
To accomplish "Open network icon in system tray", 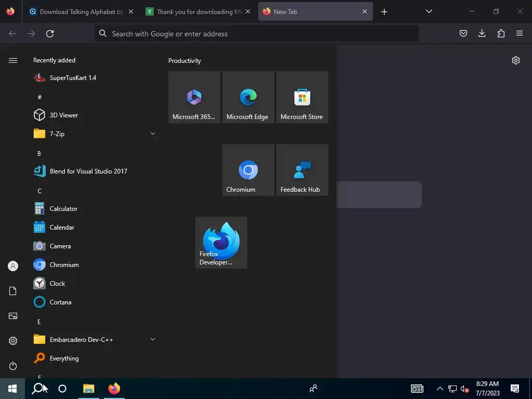I will (453, 389).
